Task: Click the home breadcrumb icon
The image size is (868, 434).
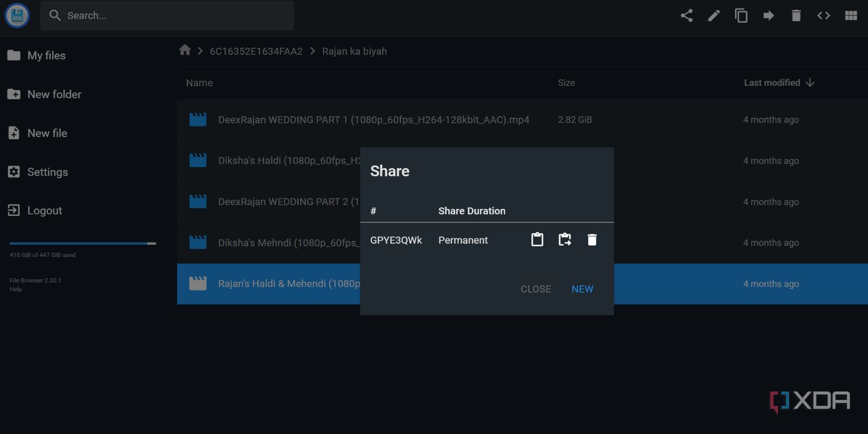Action: tap(185, 50)
